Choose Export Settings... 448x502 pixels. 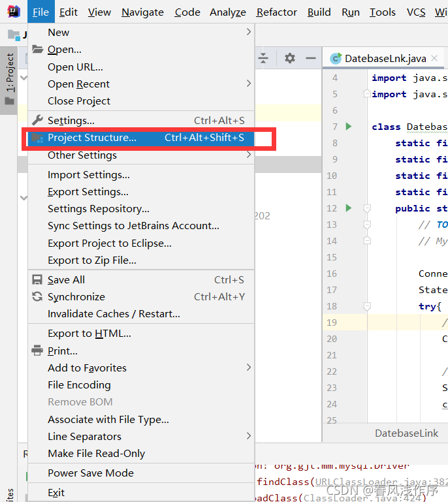tap(141, 192)
